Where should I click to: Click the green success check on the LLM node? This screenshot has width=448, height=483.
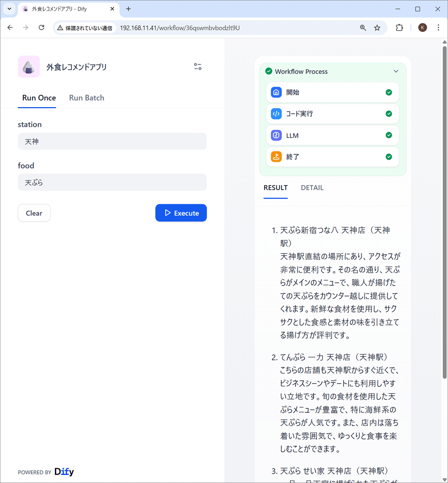pyautogui.click(x=389, y=135)
